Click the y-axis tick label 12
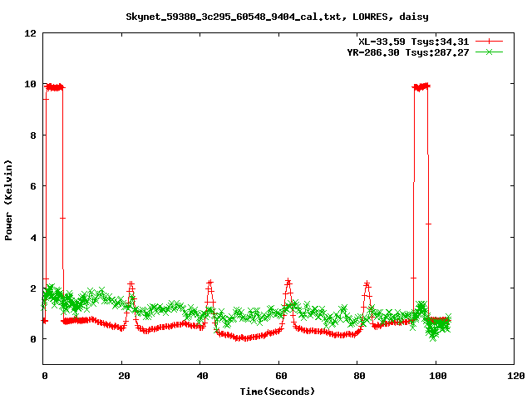This screenshot has height=399, width=532. click(x=31, y=33)
